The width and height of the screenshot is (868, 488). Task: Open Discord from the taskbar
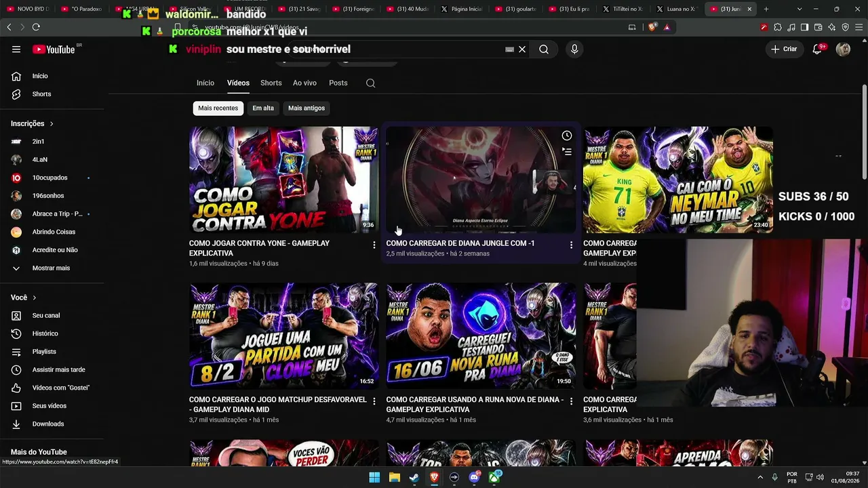click(475, 478)
